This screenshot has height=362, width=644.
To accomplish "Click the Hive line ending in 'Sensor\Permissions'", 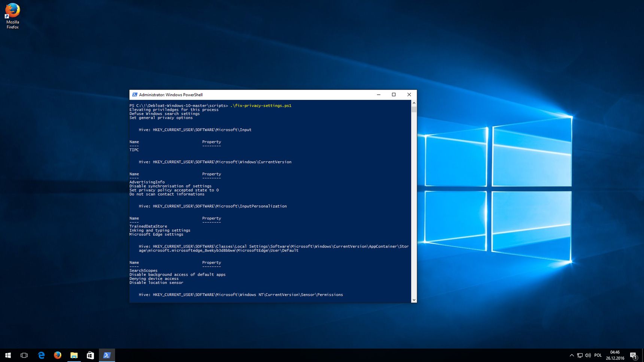I will pos(241,295).
